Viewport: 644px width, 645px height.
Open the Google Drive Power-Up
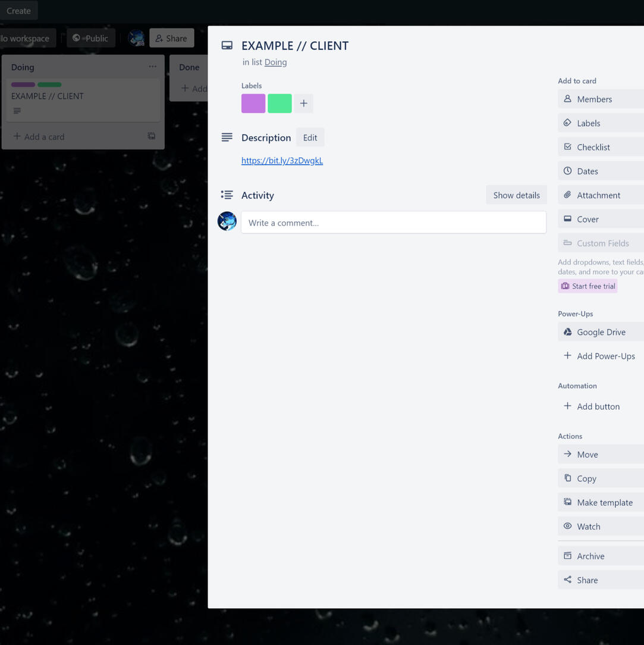click(x=601, y=332)
